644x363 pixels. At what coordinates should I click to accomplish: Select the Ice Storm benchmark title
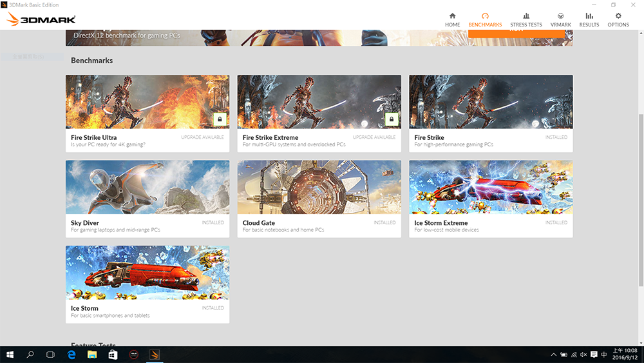(x=84, y=308)
